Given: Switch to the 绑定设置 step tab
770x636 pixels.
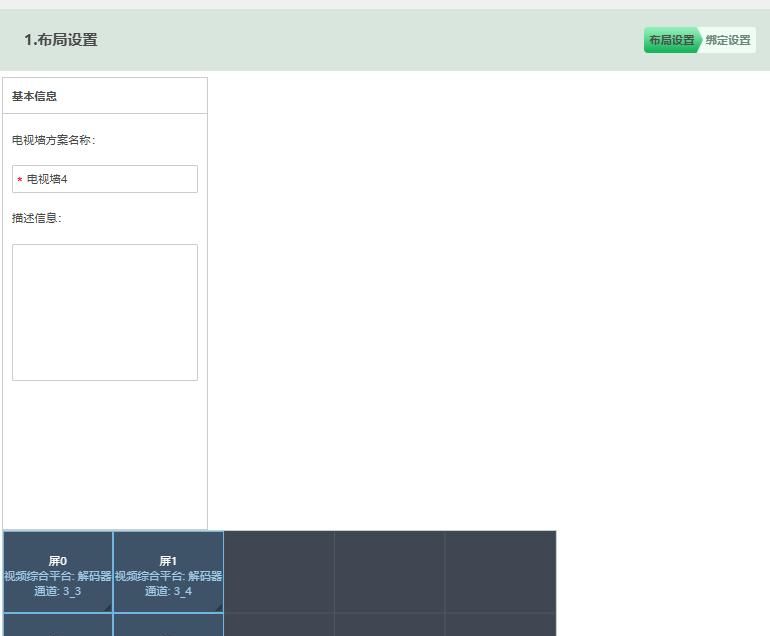Looking at the screenshot, I should coord(728,40).
